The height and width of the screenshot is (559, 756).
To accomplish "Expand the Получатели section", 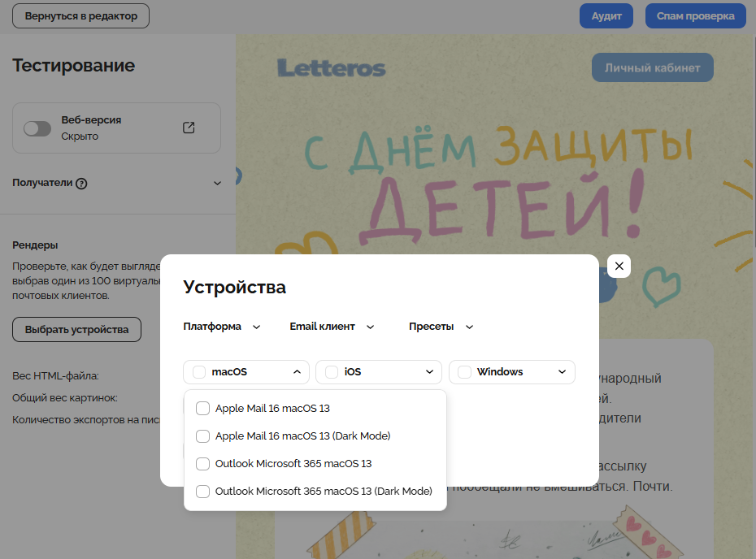I will [x=217, y=183].
